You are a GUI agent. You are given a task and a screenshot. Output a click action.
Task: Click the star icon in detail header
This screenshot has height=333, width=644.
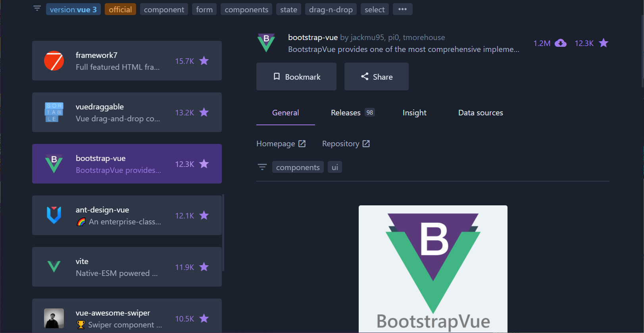pyautogui.click(x=604, y=43)
